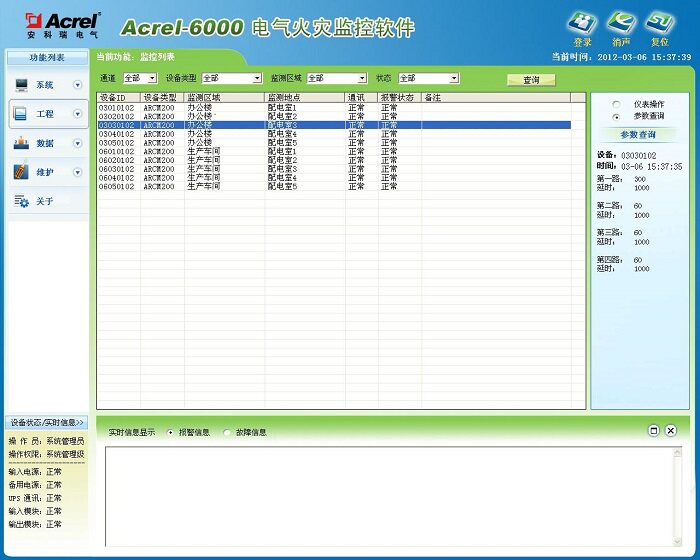This screenshot has width=700, height=560.
Task: Select the 参数查询 radio button
Action: click(617, 117)
